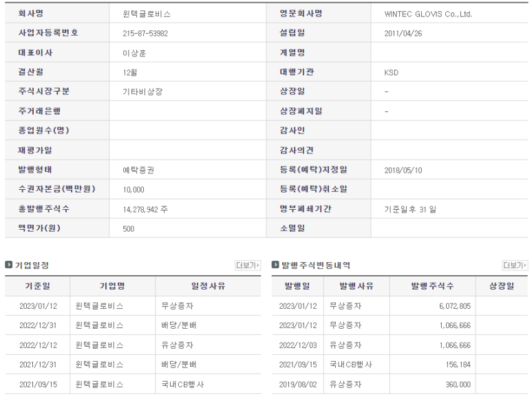The image size is (532, 399).
Task: Open 더보기 for 기업일정 section
Action: click(x=248, y=265)
